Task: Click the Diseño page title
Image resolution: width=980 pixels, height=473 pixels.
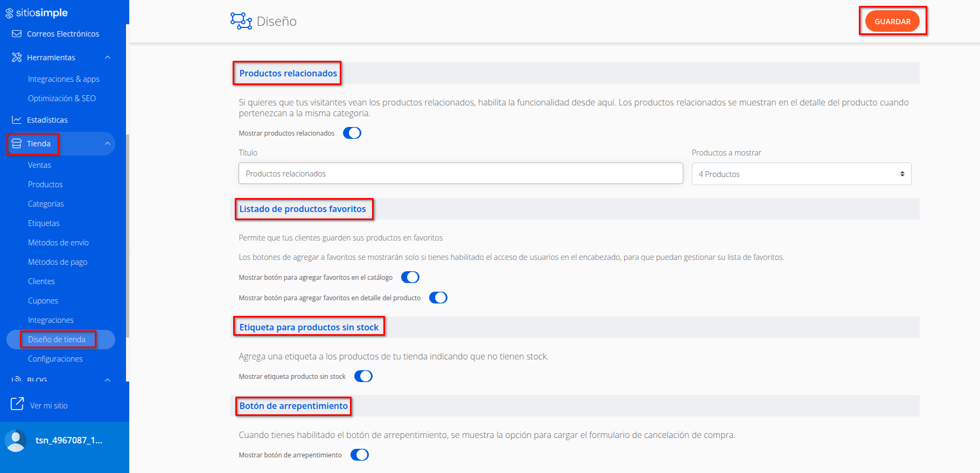Action: click(277, 22)
